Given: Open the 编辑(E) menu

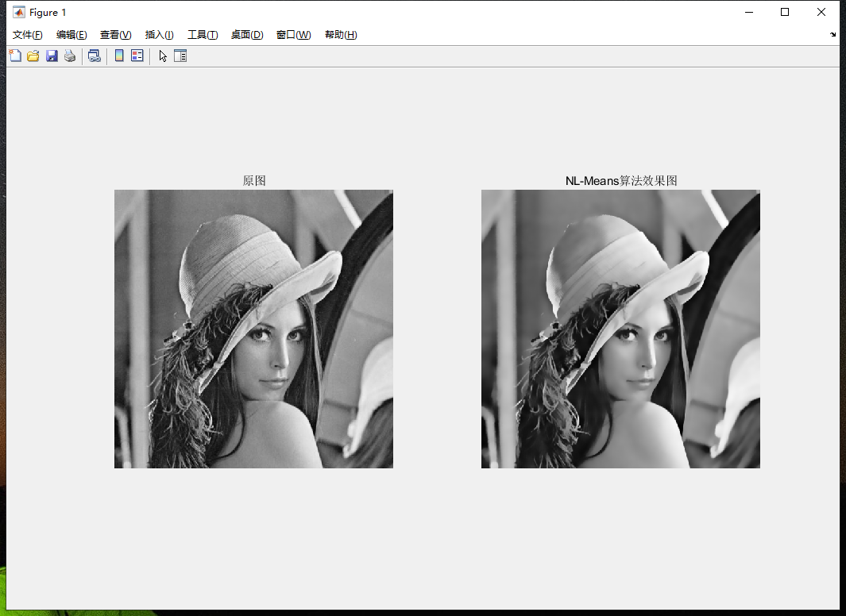Looking at the screenshot, I should click(71, 35).
